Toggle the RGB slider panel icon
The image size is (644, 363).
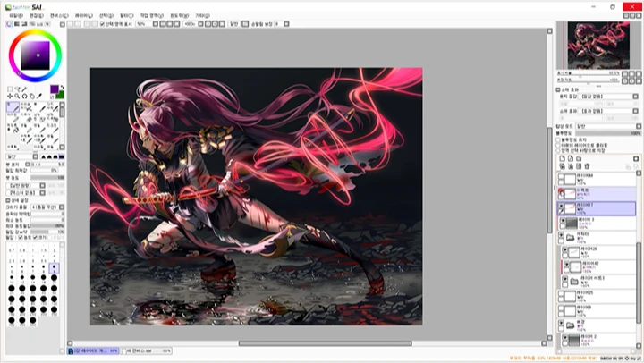coord(17,24)
